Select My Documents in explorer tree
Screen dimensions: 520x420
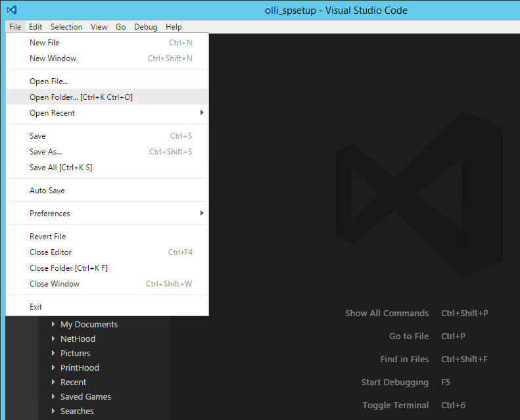click(89, 324)
